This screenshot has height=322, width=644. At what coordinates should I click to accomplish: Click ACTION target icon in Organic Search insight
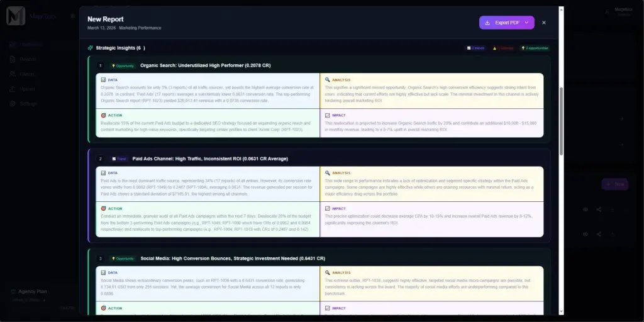coord(104,116)
